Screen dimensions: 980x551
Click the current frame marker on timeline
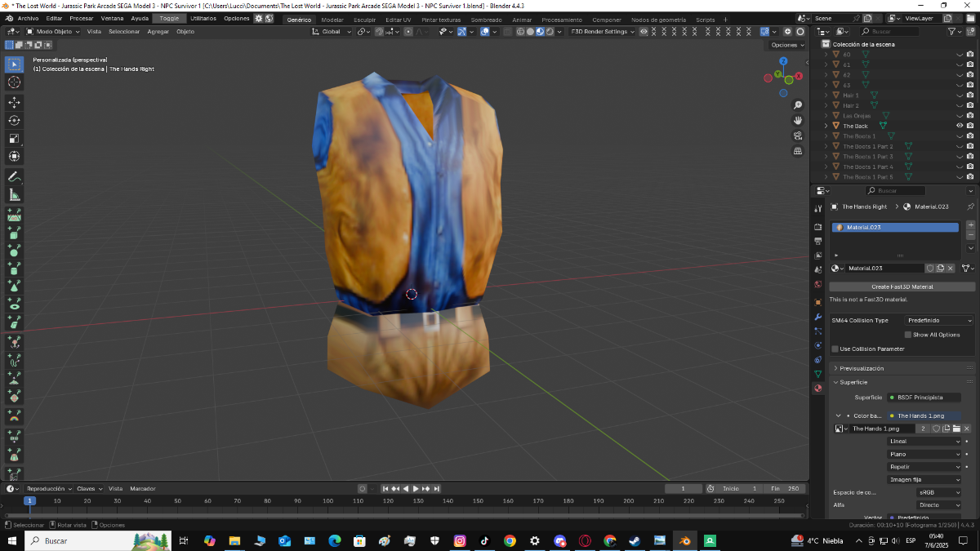click(29, 500)
